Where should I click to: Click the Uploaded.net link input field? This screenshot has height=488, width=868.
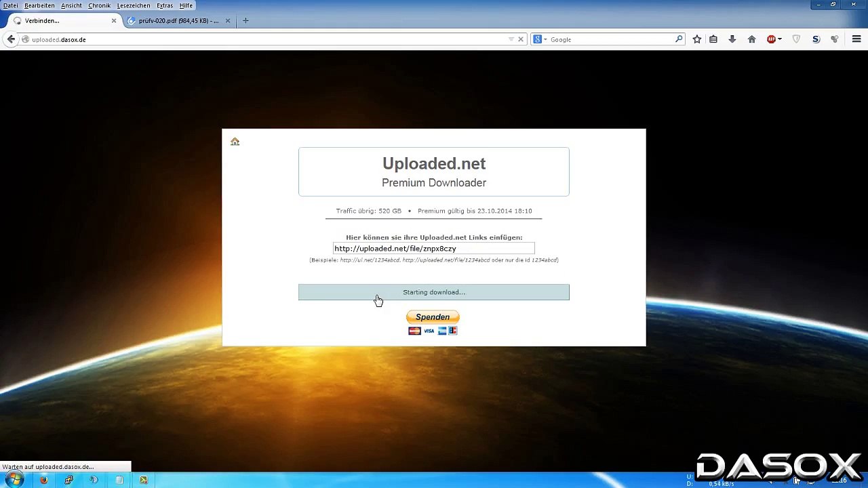tap(433, 249)
